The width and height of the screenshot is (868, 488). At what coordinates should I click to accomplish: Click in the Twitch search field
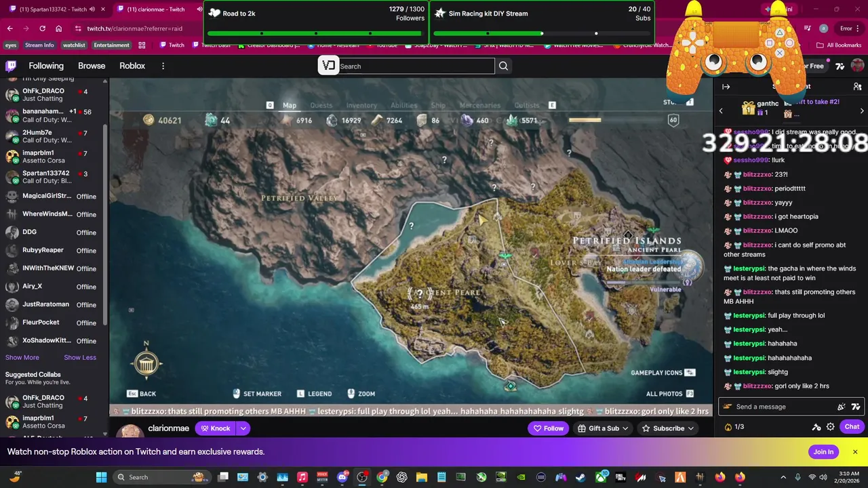tap(416, 66)
